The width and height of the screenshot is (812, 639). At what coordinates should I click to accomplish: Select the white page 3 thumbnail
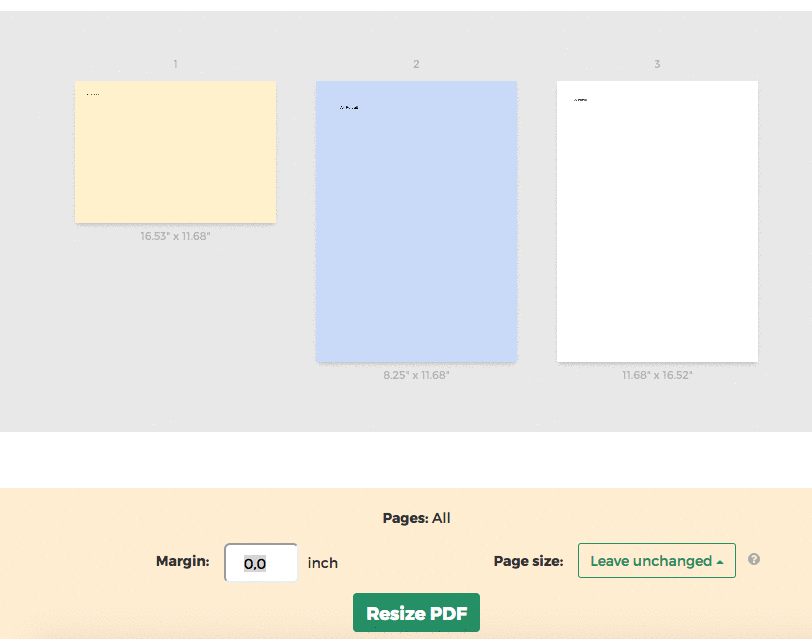(657, 221)
